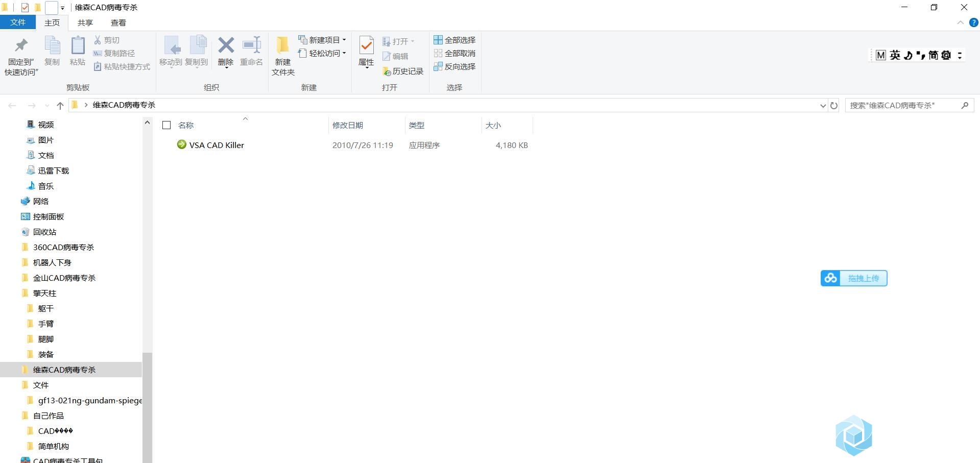Open 回收站 in navigation pane
Screen dimensions: 980x463
pyautogui.click(x=44, y=232)
